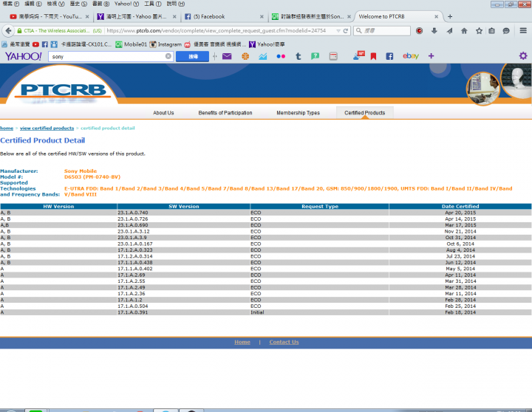Click date cell Apr 20, 2015
Viewport: 532px width, 412px height.
[460, 213]
